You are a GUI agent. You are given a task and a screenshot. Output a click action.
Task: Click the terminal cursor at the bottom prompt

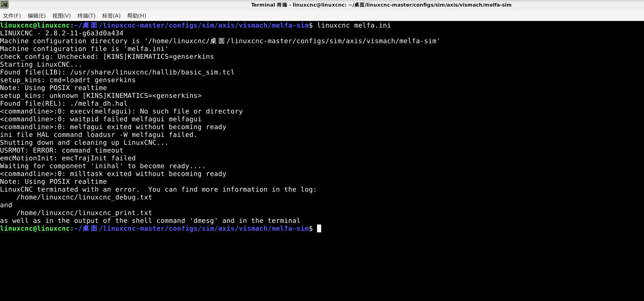click(x=319, y=229)
